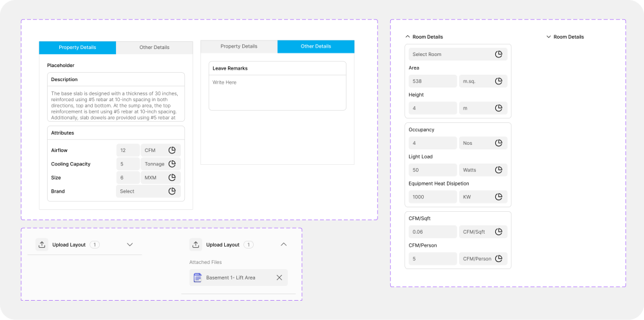Expand the collapsed Upload Layout chevron
The width and height of the screenshot is (644, 320).
click(129, 245)
